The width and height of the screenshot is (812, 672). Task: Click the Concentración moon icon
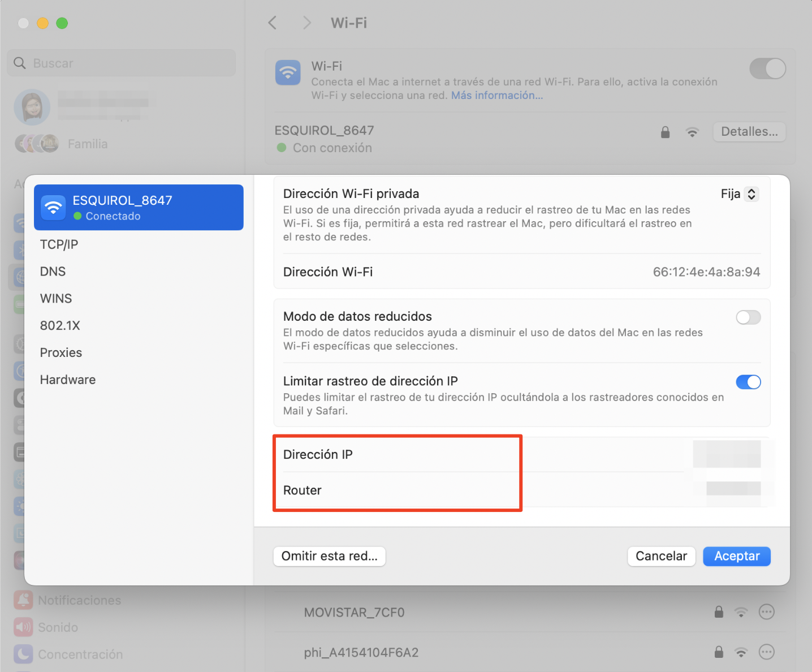click(x=23, y=654)
